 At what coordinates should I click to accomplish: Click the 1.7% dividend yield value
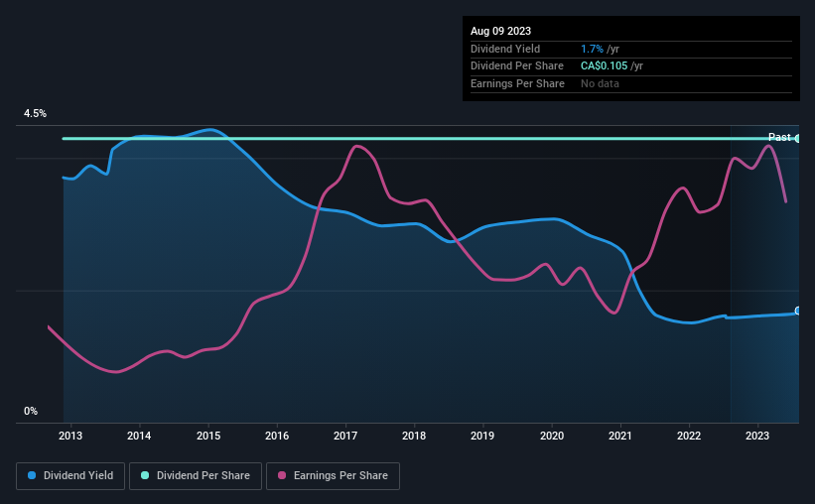pos(592,49)
